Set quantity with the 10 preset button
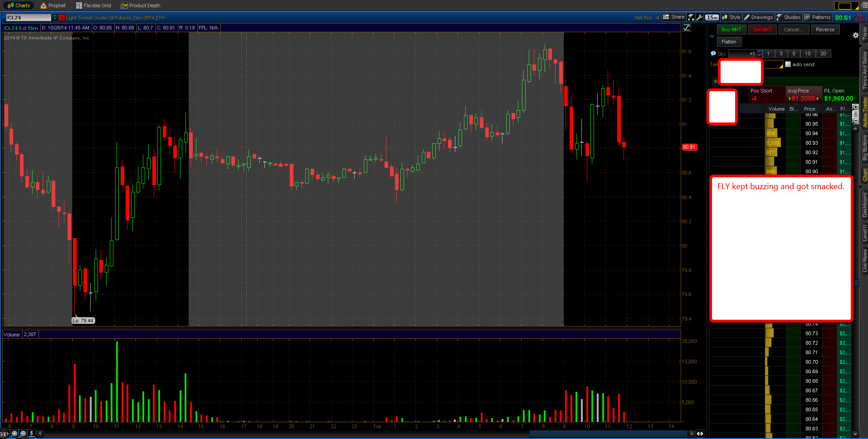868x439 pixels. pos(808,54)
